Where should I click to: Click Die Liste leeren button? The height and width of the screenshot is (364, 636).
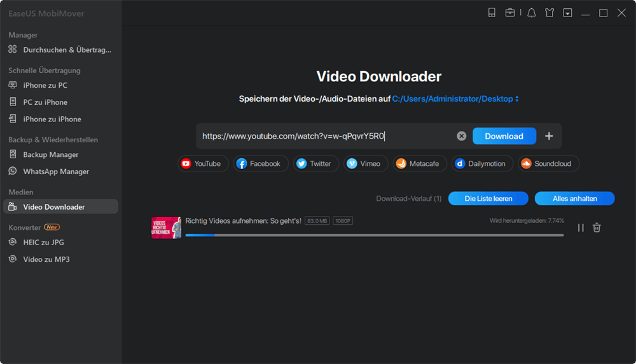point(488,199)
